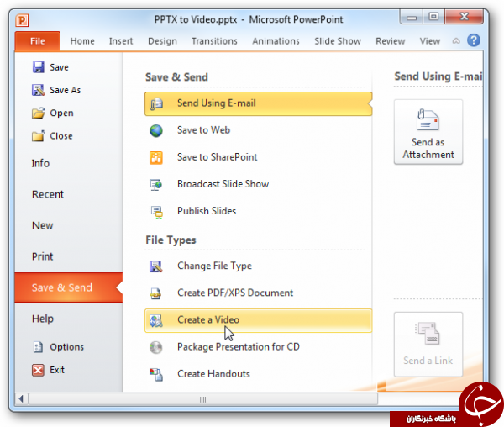Click the Save to Web globe icon
The height and width of the screenshot is (427, 504).
tap(156, 130)
